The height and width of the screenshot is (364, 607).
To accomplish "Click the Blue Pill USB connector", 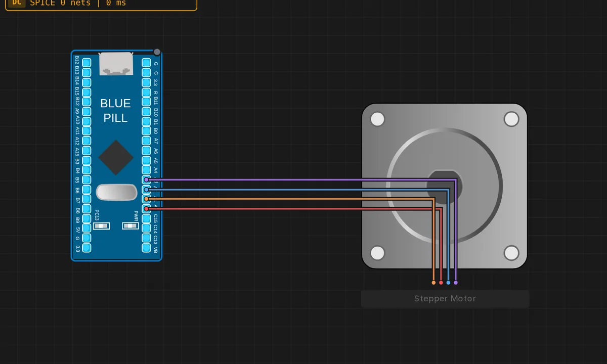I will tap(116, 64).
